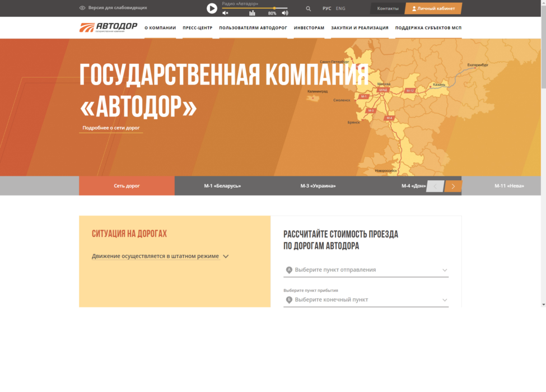Click the orange next-arrow on the roads carousel

point(452,186)
